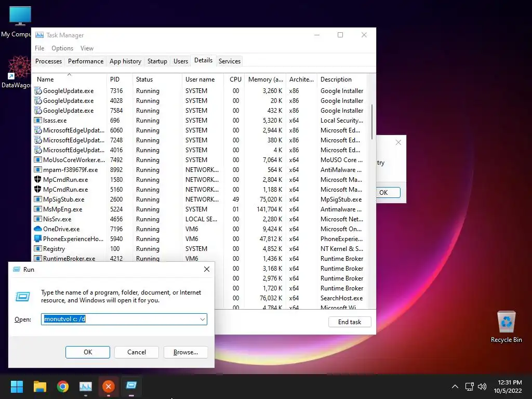The width and height of the screenshot is (532, 399).
Task: Sort processes by the PID column
Action: click(119, 79)
